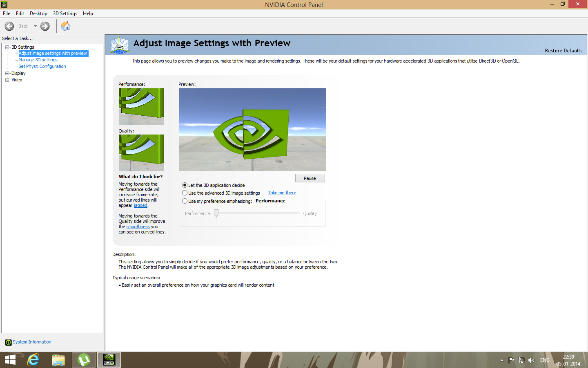Open 'Manage 3D settings' tree item
Viewport: 588px width, 368px height.
pyautogui.click(x=38, y=60)
